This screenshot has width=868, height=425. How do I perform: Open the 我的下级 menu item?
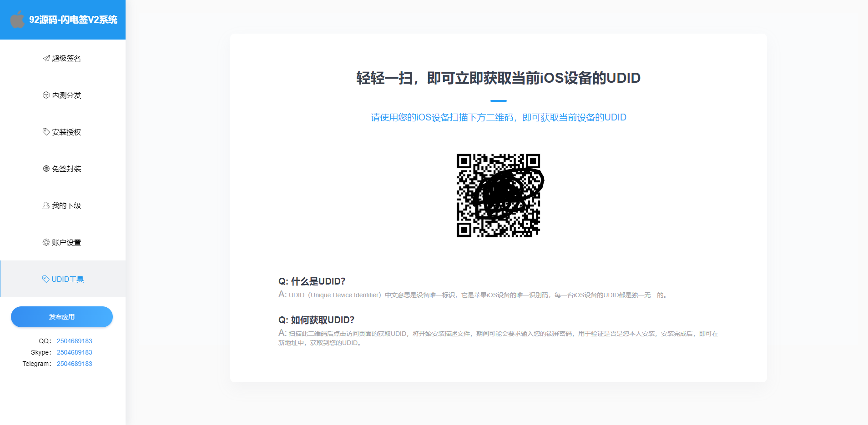click(63, 205)
